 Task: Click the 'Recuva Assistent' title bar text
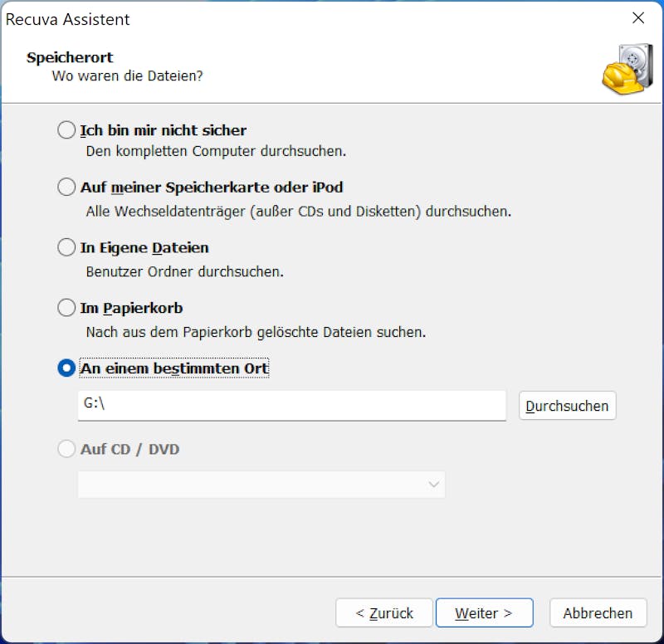coord(68,19)
